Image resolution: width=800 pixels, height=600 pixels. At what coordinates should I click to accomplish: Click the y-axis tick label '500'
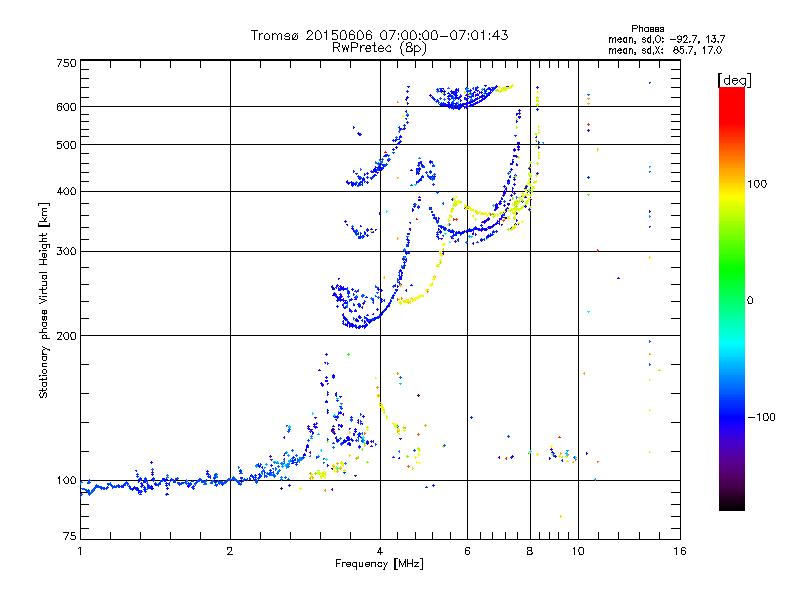66,145
